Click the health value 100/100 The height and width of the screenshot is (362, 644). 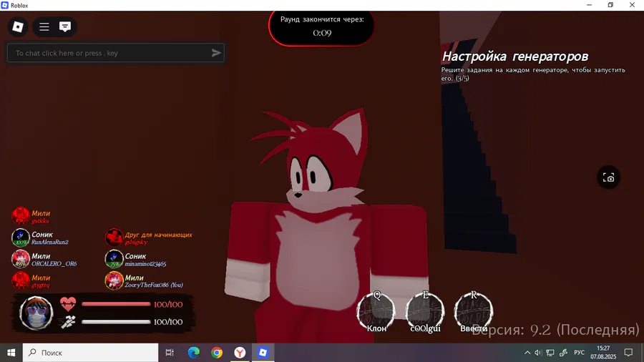pos(168,305)
